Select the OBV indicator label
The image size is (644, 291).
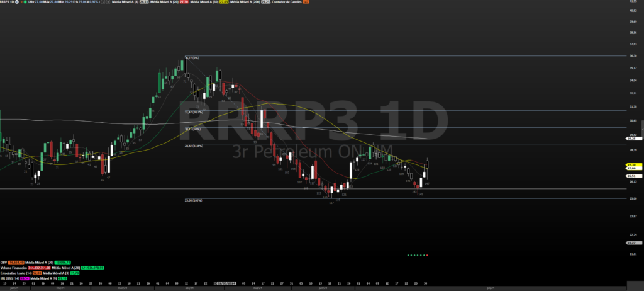4,262
